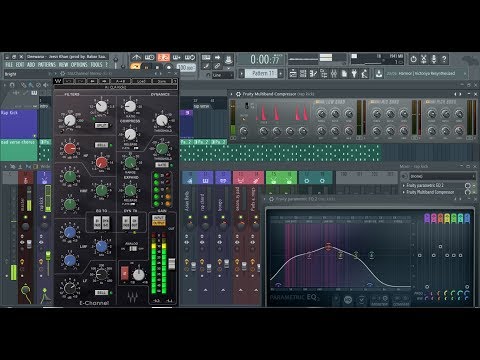Click the wait-for-input icon next to the metronome
The image size is (480, 360).
pyautogui.click(x=149, y=57)
